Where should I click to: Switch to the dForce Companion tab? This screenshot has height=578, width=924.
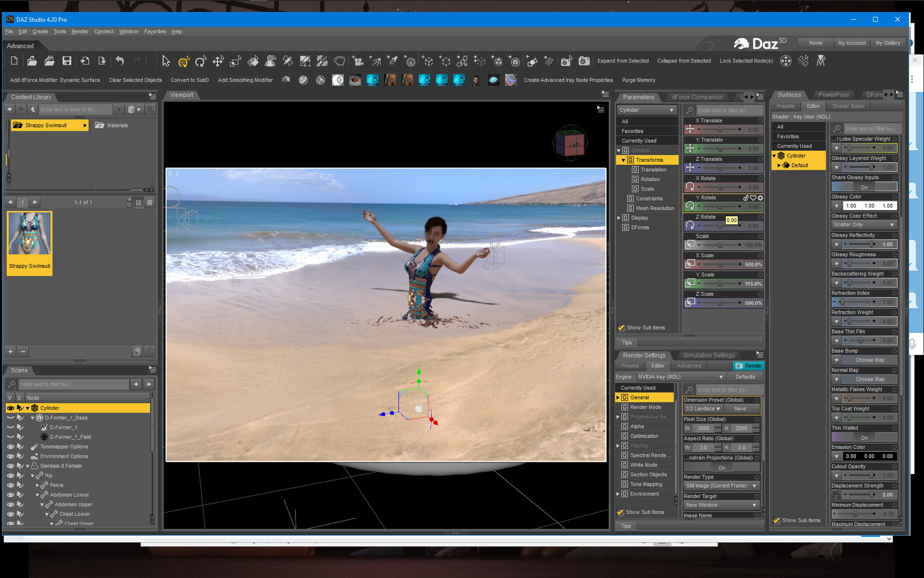point(697,97)
